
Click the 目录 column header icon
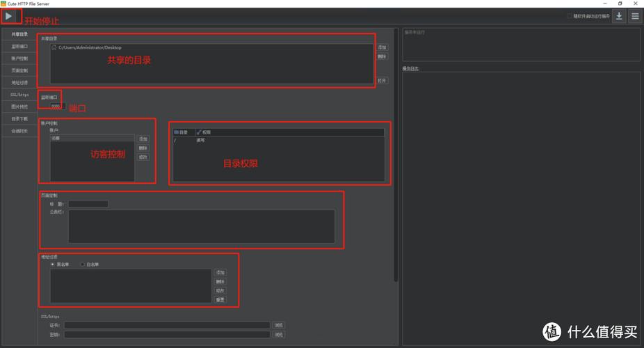tap(177, 132)
